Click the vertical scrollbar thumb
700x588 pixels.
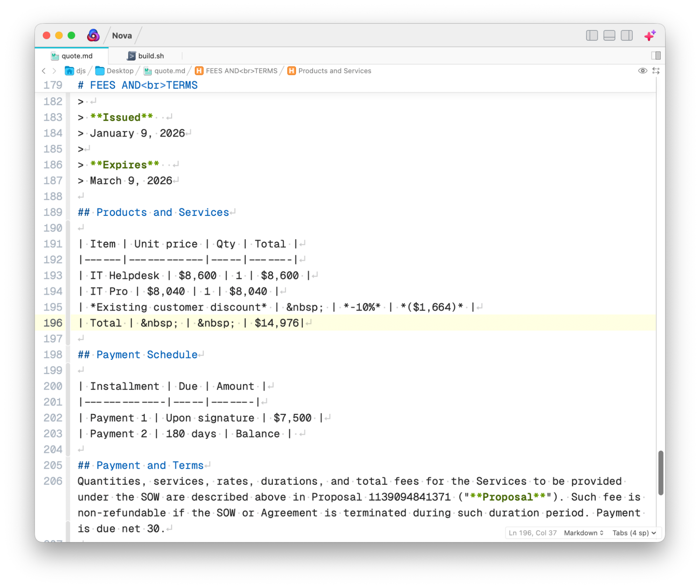coord(660,472)
